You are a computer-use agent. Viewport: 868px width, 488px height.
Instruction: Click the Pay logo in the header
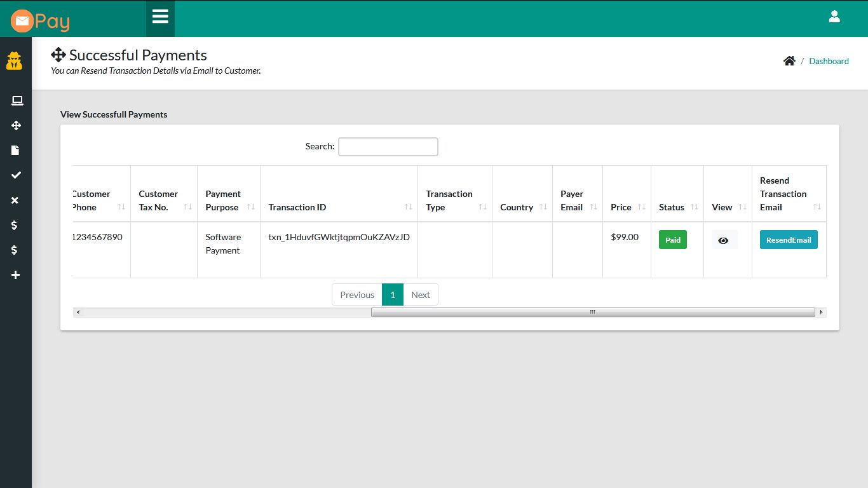tap(39, 20)
